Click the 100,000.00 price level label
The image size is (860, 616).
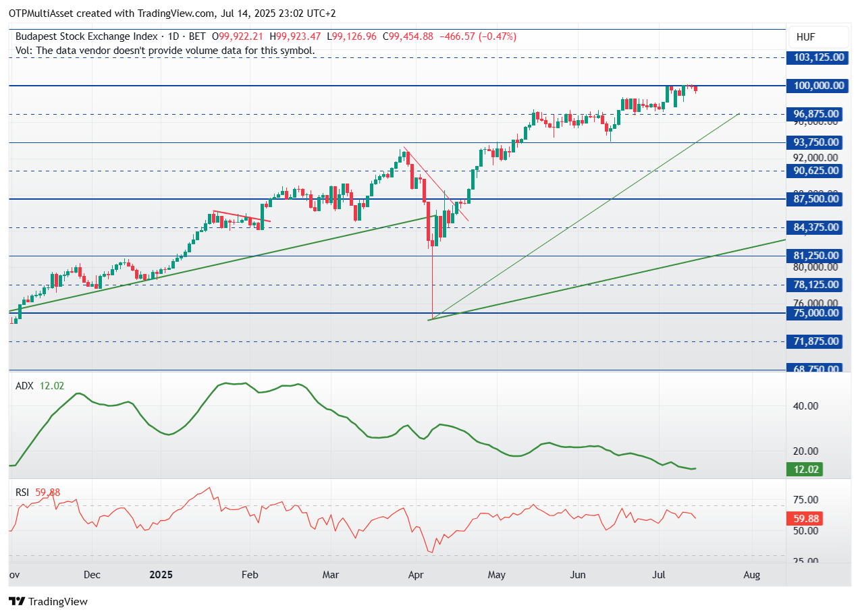[x=816, y=86]
